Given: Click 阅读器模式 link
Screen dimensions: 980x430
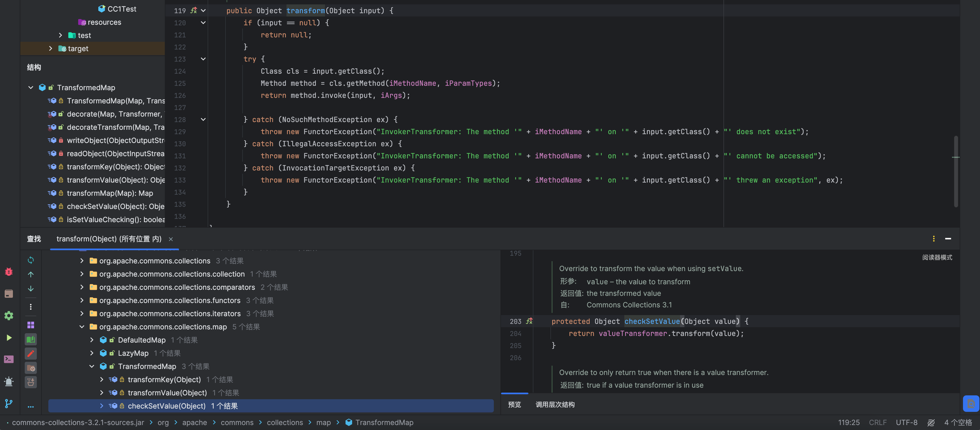Looking at the screenshot, I should point(937,257).
